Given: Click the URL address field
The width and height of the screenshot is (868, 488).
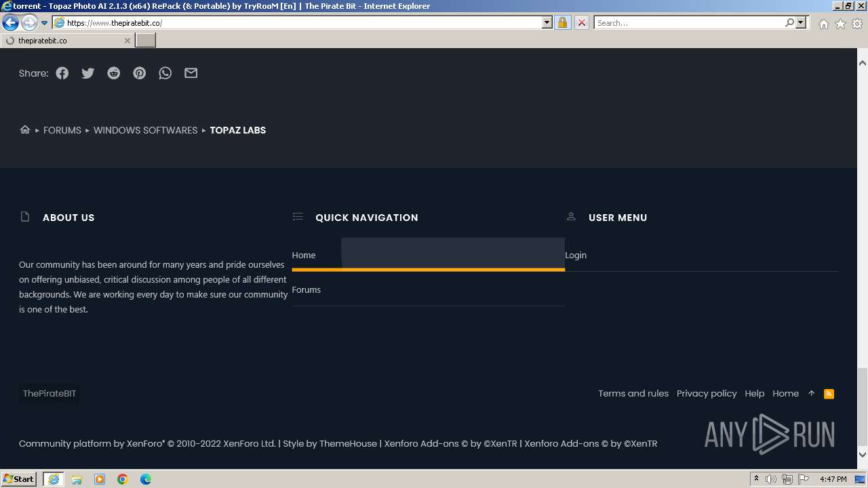Looking at the screenshot, I should [x=303, y=22].
